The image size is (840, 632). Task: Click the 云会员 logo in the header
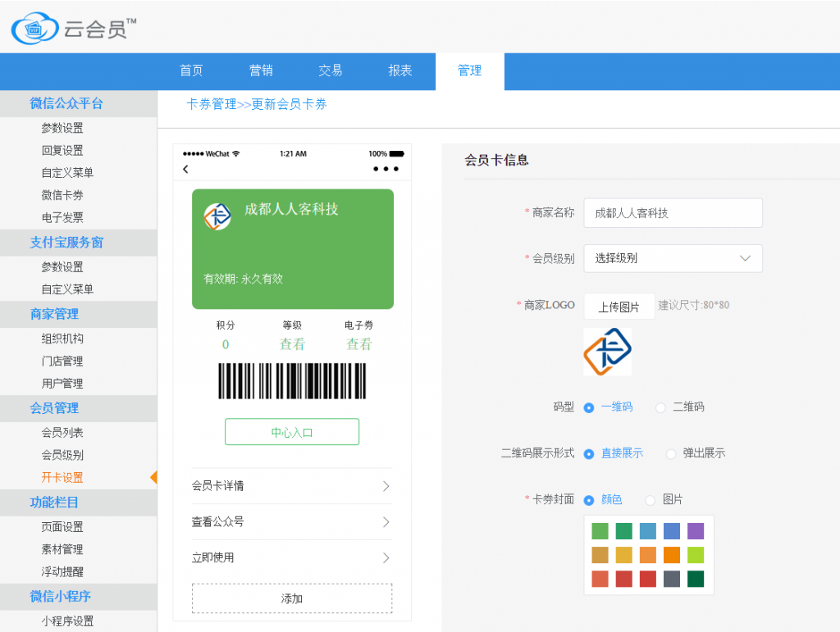coord(64,27)
